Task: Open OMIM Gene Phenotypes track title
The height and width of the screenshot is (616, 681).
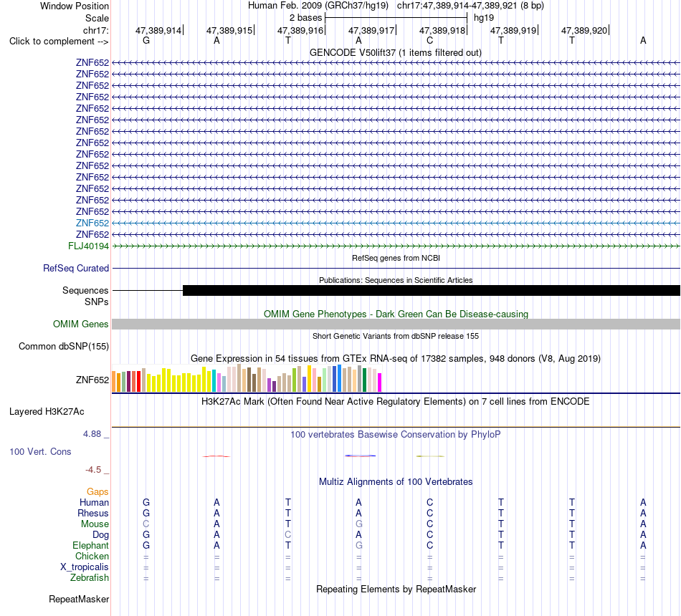Action: tap(396, 314)
